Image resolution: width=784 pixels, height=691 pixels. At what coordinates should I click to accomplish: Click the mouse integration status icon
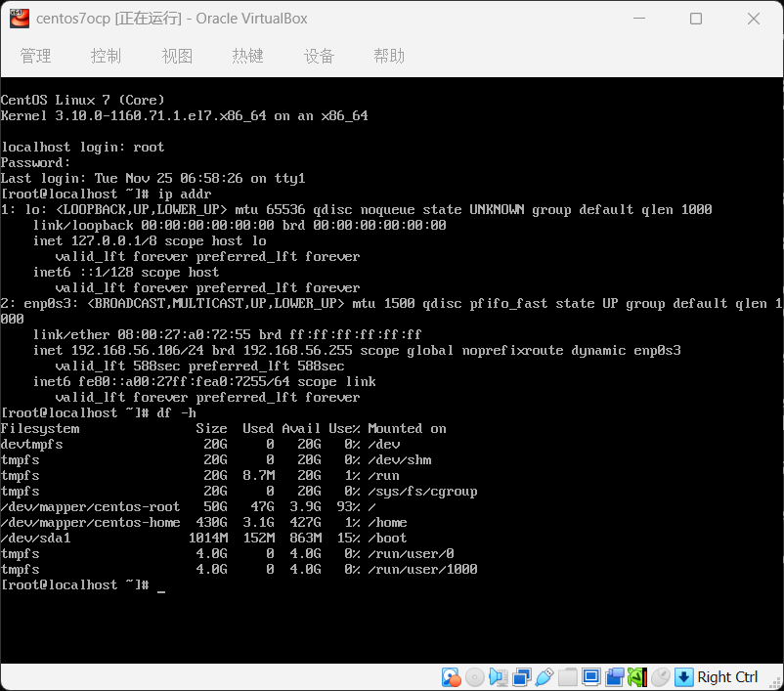(x=661, y=676)
